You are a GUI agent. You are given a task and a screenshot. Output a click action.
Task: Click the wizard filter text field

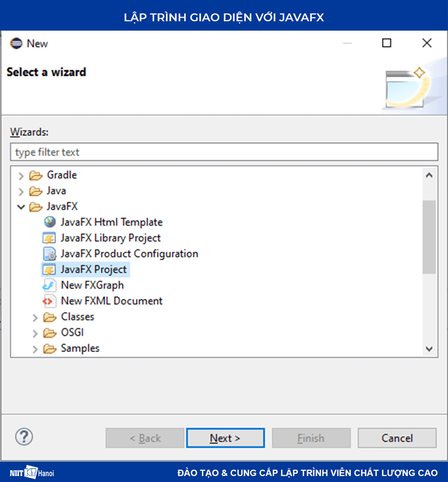click(x=224, y=152)
